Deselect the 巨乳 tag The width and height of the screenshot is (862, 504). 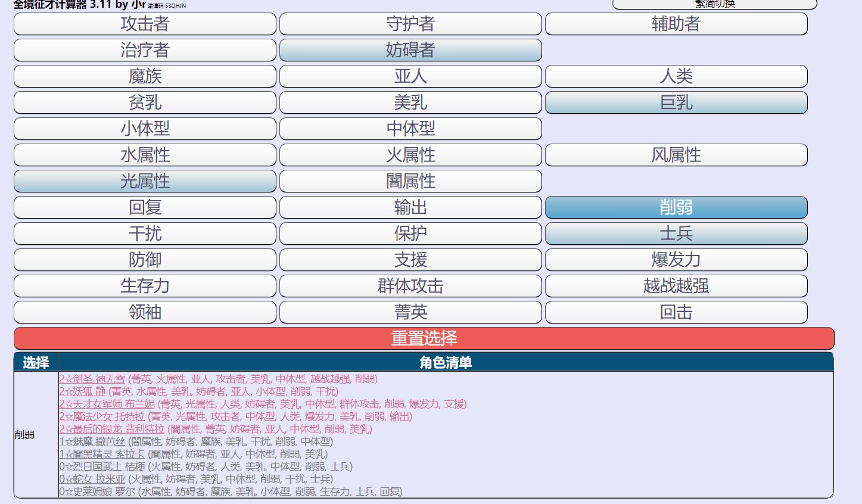676,102
